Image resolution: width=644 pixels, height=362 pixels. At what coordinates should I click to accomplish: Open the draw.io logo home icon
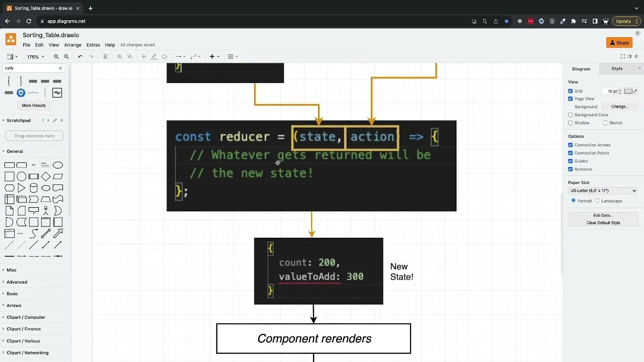pos(11,39)
